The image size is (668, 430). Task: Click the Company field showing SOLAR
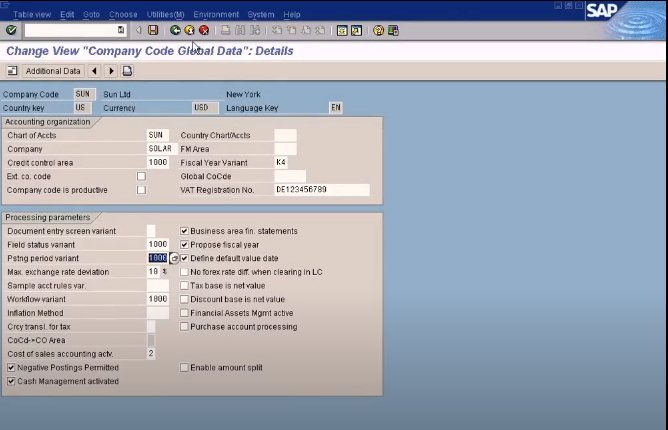162,149
